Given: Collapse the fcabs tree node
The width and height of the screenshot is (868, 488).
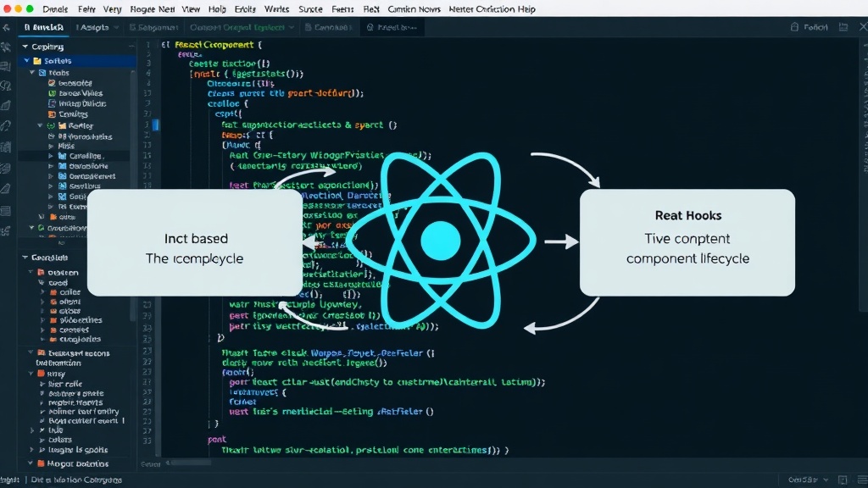Looking at the screenshot, I should [x=32, y=73].
